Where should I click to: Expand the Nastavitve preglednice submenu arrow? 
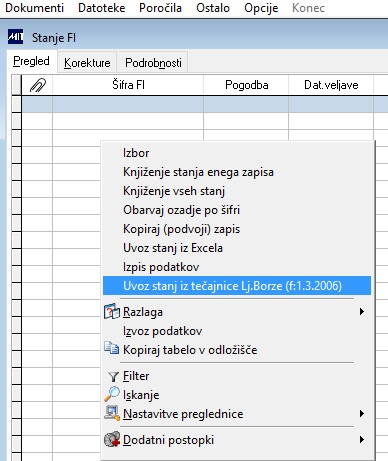coord(361,414)
